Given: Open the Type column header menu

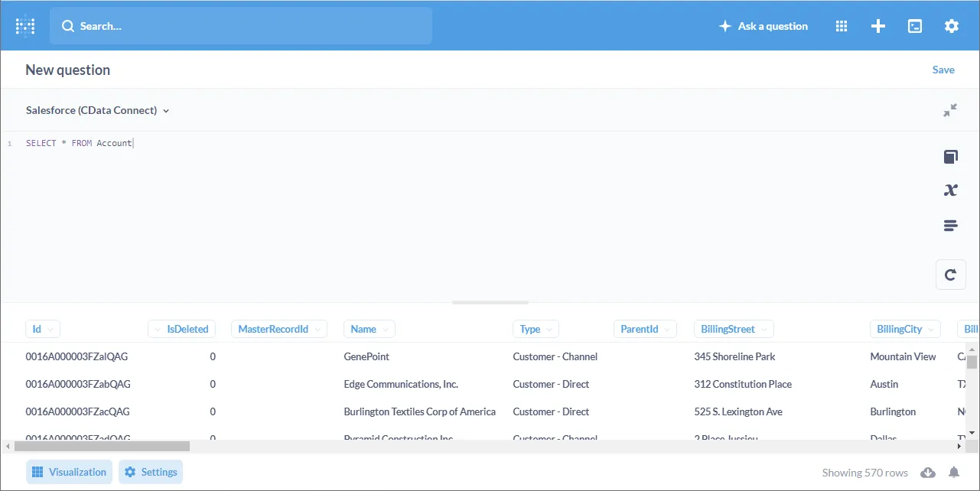Looking at the screenshot, I should pos(536,329).
